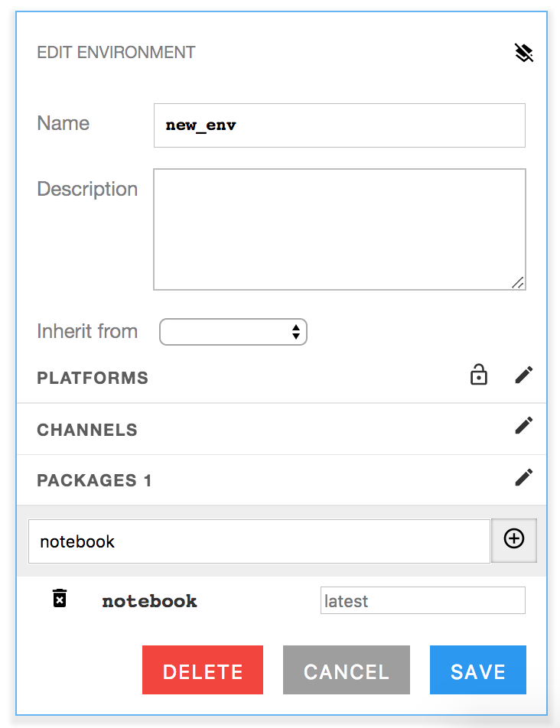
Task: Edit platforms with the pencil icon
Action: [x=523, y=375]
